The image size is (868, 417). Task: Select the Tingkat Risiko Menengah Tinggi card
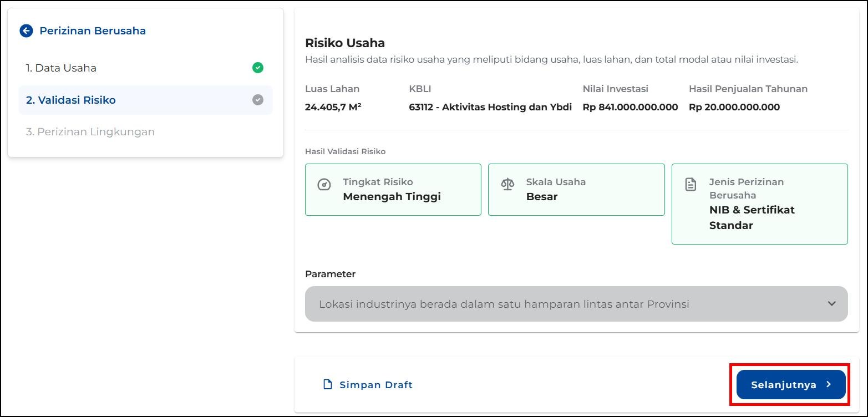pos(393,190)
